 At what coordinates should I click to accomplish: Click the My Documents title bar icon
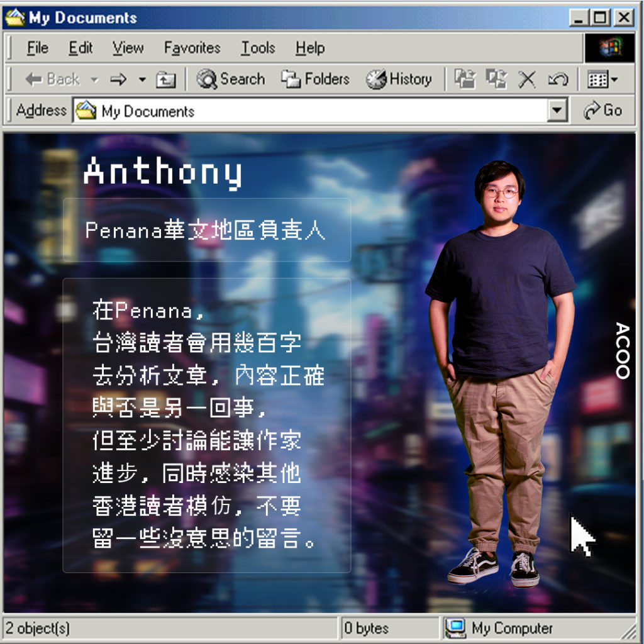point(15,18)
